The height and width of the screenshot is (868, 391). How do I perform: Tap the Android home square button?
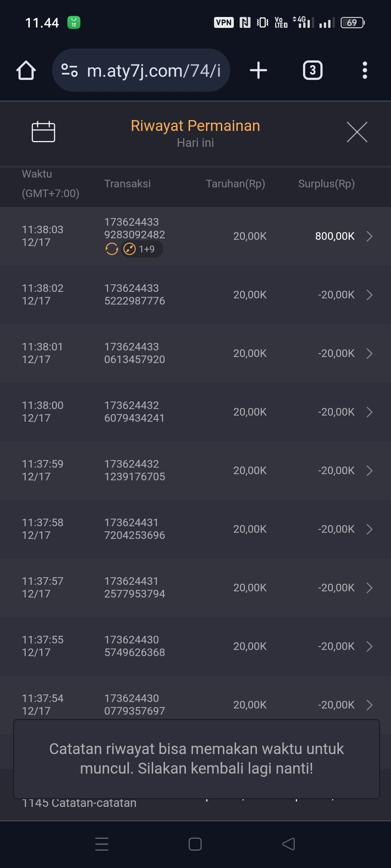tap(195, 844)
